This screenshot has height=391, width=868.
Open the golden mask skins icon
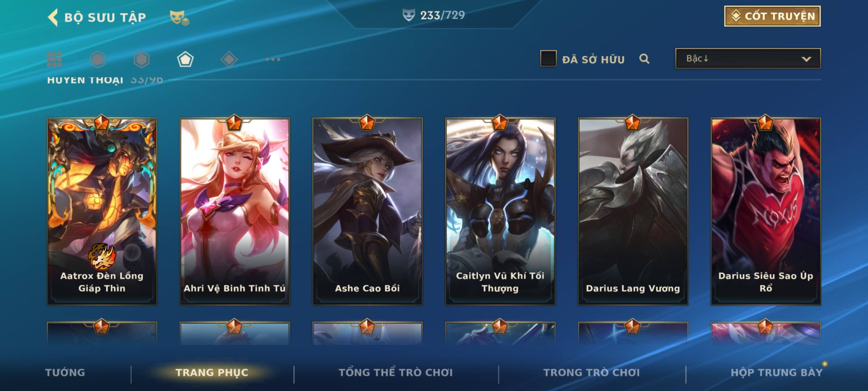179,17
